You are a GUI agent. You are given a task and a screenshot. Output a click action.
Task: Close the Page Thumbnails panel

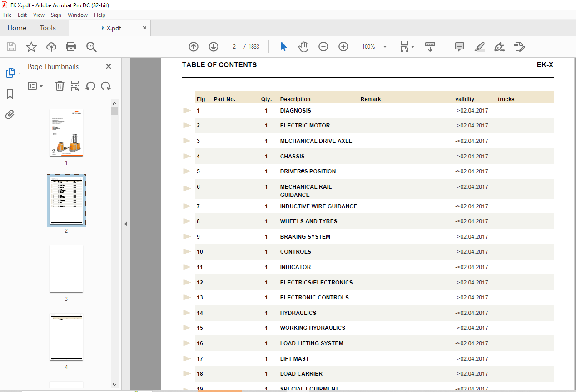point(109,66)
